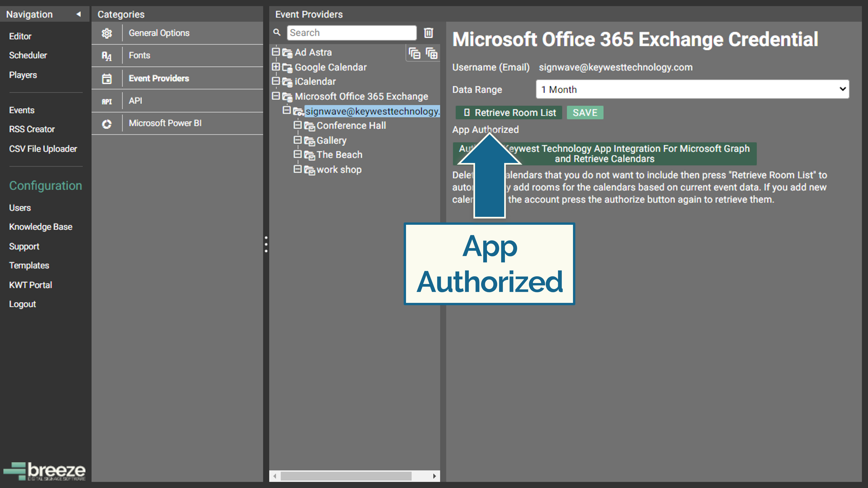The height and width of the screenshot is (488, 868).
Task: Select the Gallery tree item
Action: (x=332, y=140)
